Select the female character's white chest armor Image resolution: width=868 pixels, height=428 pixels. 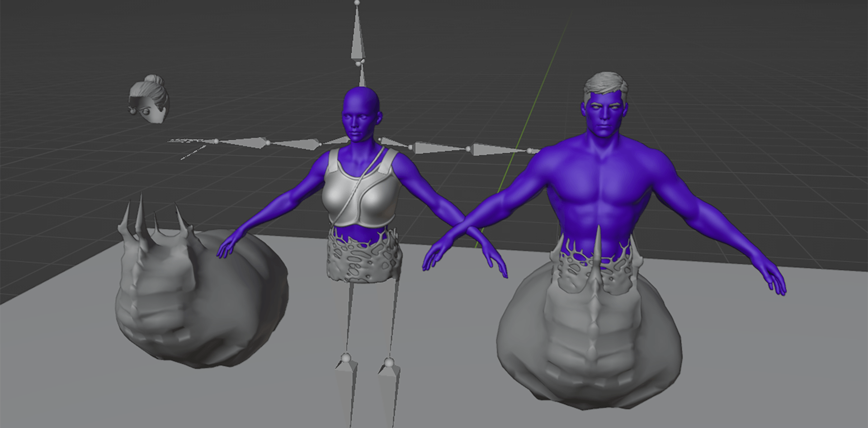[x=357, y=195]
